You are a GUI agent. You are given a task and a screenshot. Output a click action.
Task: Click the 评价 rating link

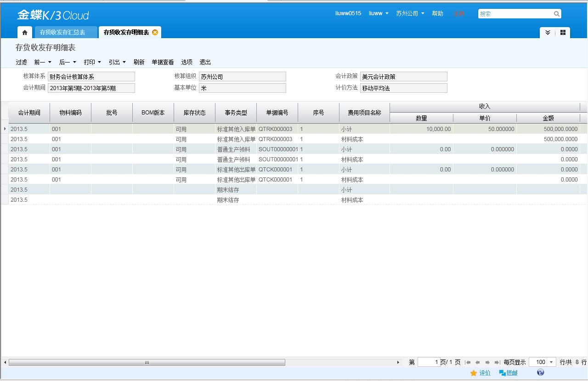click(485, 373)
